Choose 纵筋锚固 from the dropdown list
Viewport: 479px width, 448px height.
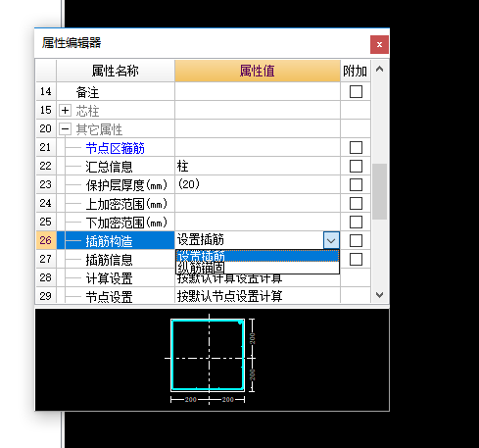click(x=258, y=268)
